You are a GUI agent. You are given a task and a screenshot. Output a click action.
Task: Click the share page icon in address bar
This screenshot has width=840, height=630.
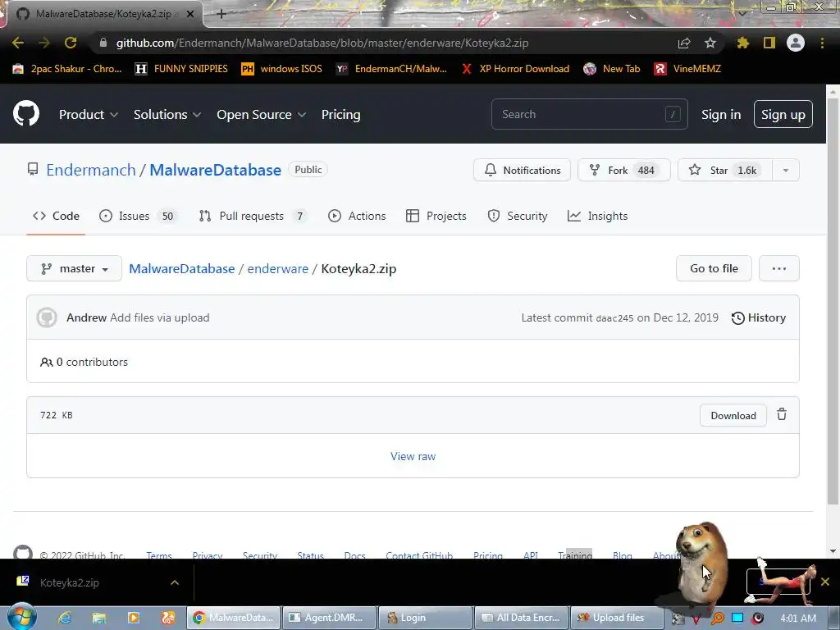pos(684,43)
